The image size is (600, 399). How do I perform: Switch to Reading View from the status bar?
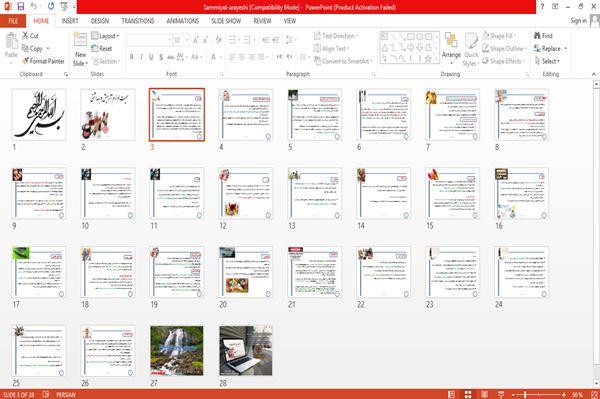point(484,394)
